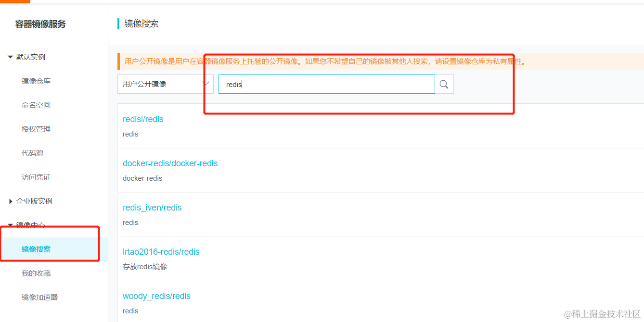Select 镜像搜索 in the sidebar
The width and height of the screenshot is (644, 322).
click(36, 249)
